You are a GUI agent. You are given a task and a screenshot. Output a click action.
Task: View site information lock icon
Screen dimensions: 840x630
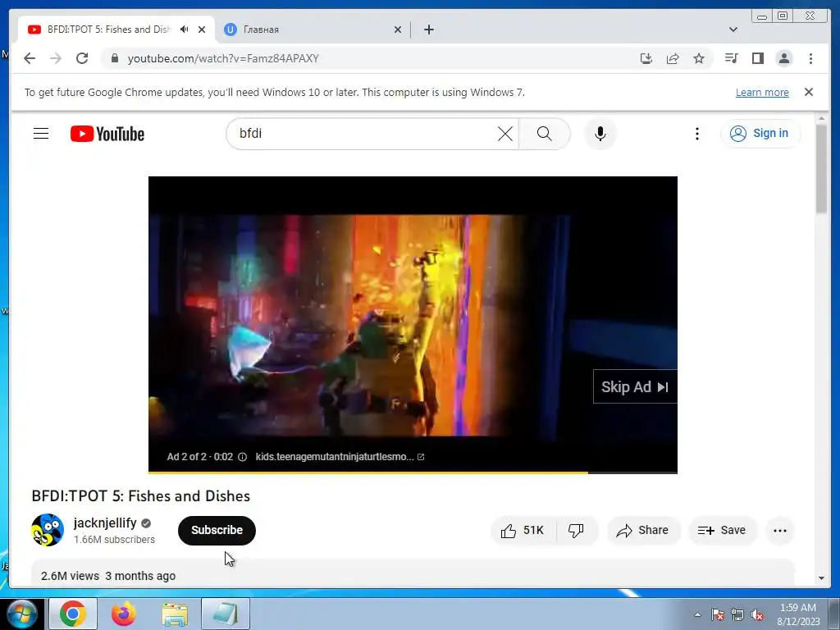click(x=115, y=58)
